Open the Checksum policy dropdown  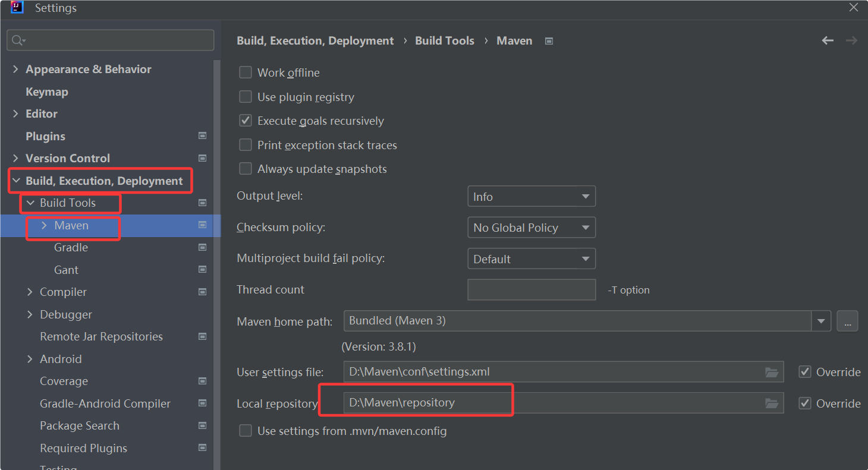click(x=532, y=227)
